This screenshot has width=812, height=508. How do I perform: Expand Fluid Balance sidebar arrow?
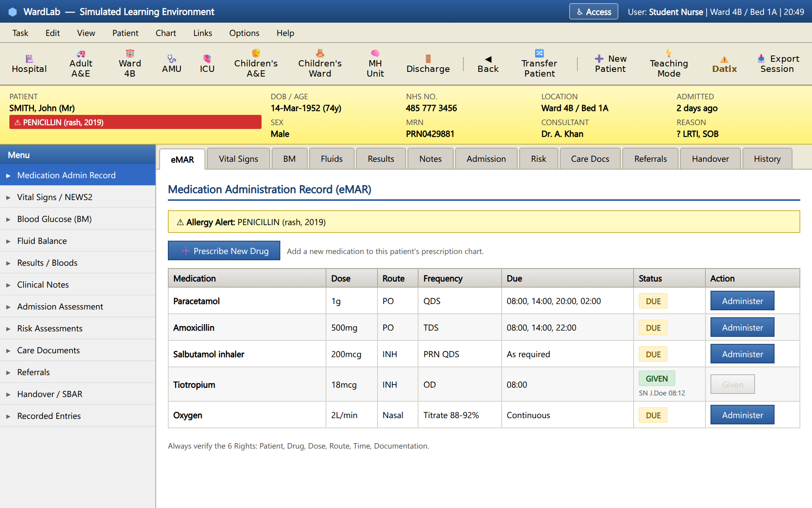point(8,241)
